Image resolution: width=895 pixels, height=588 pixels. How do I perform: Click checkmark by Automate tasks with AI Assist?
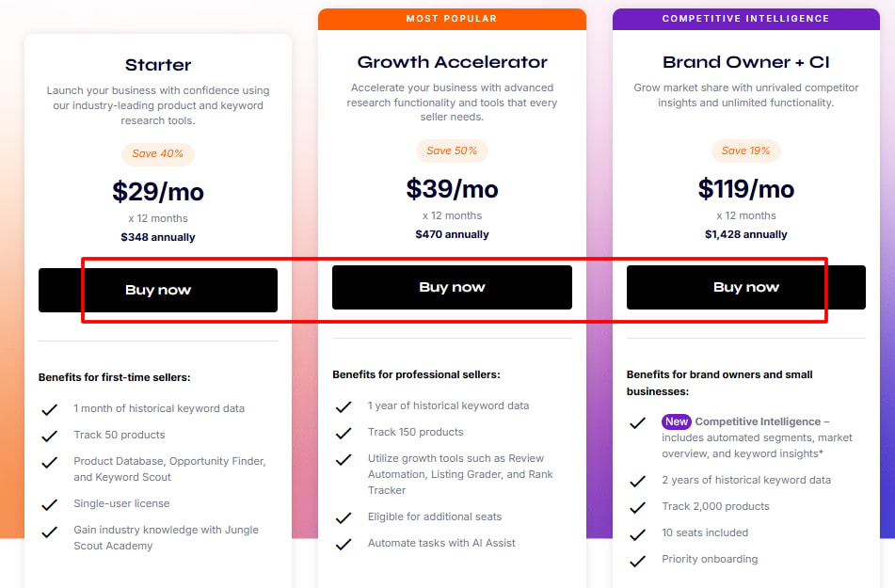click(x=344, y=544)
